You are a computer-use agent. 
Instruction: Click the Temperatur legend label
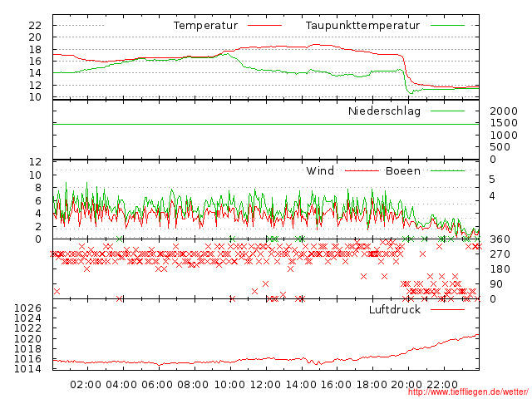[205, 26]
